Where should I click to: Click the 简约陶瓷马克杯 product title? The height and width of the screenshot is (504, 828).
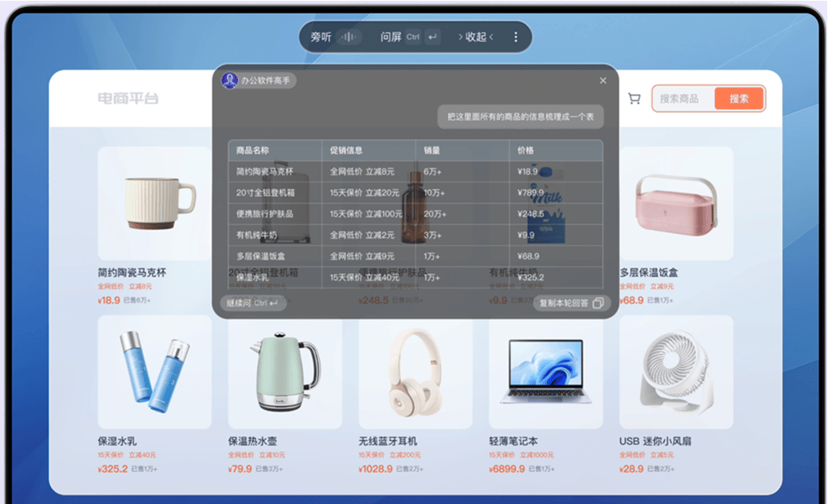(132, 272)
